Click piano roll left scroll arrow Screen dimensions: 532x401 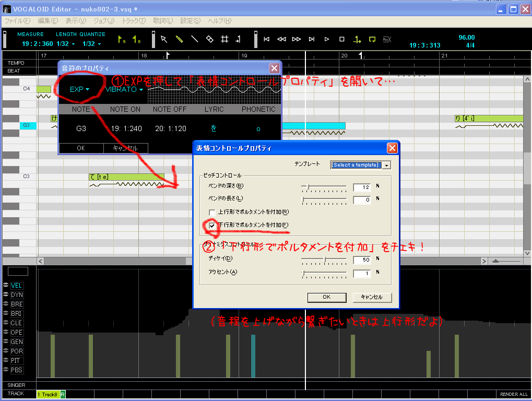(x=40, y=261)
